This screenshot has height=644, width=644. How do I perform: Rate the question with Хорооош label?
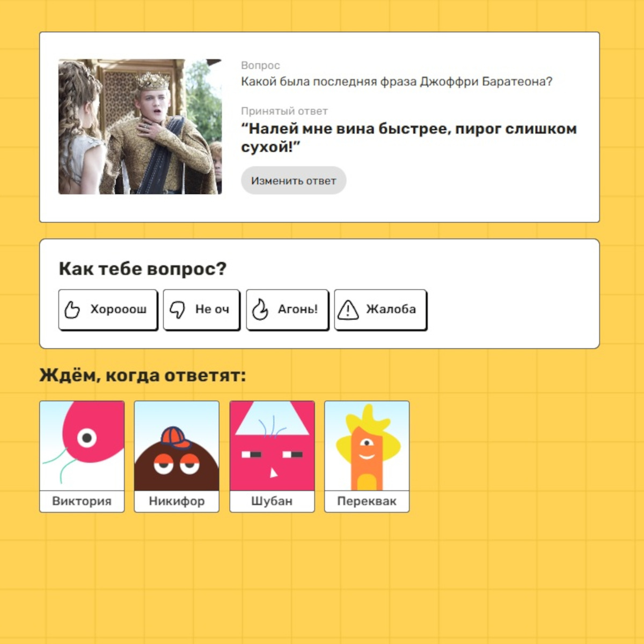[x=108, y=309]
